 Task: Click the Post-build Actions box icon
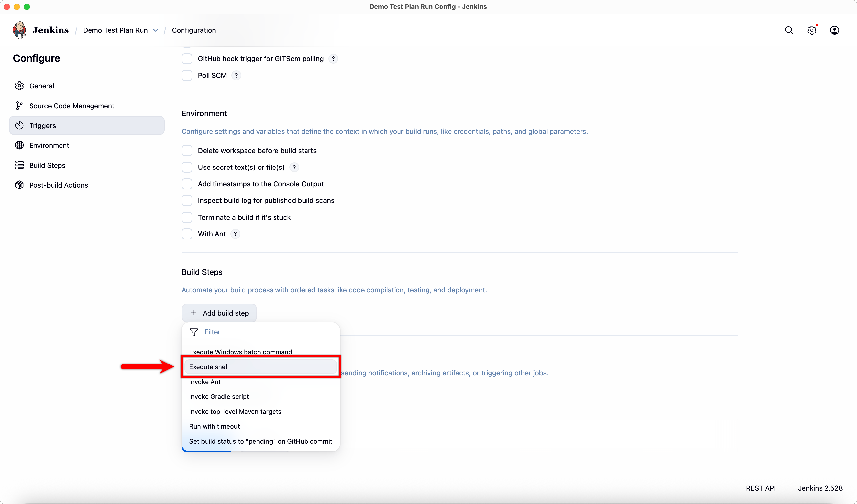19,185
